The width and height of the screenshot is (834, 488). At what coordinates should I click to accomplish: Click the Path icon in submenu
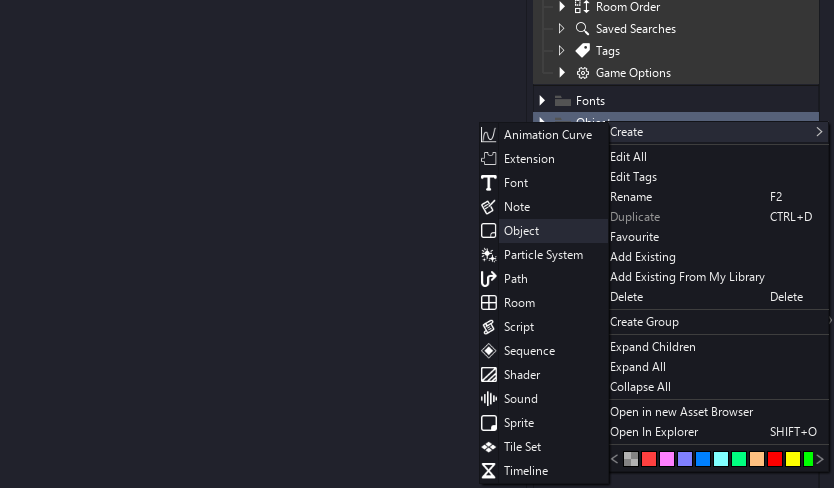[488, 279]
